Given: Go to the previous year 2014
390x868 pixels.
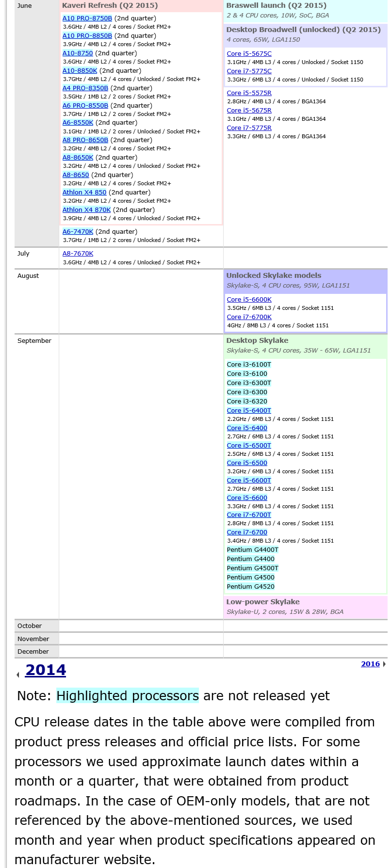Looking at the screenshot, I should 46,670.
